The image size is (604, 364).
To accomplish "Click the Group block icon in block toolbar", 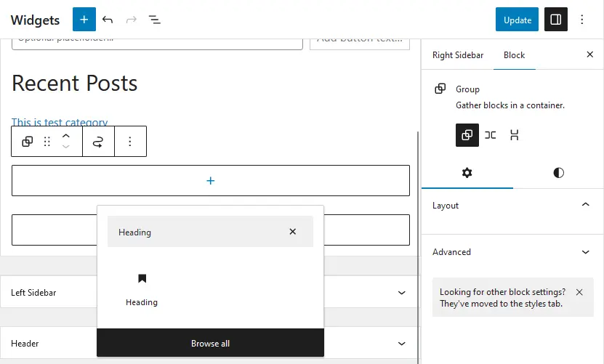I will pyautogui.click(x=28, y=142).
